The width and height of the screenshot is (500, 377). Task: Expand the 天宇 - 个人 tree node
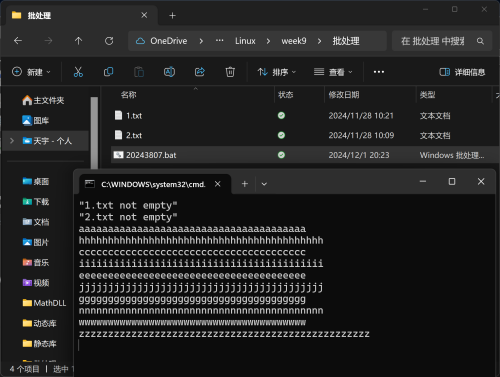point(12,141)
